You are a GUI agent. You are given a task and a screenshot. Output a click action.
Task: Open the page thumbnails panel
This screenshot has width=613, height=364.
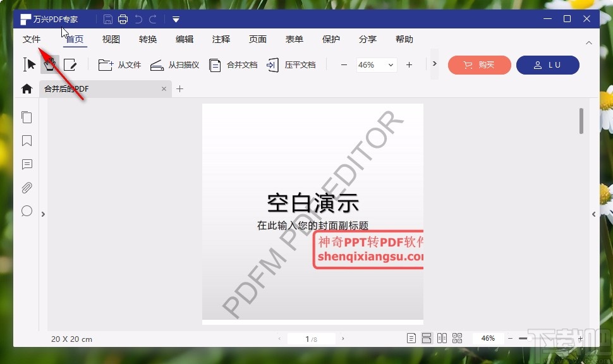coord(27,117)
